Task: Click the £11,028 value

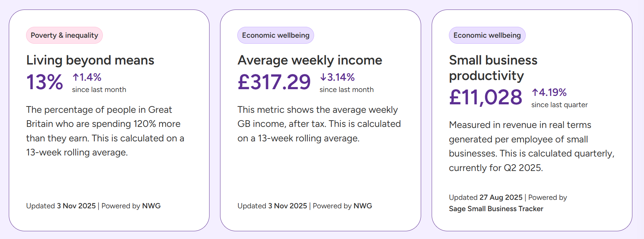Action: coord(486,97)
